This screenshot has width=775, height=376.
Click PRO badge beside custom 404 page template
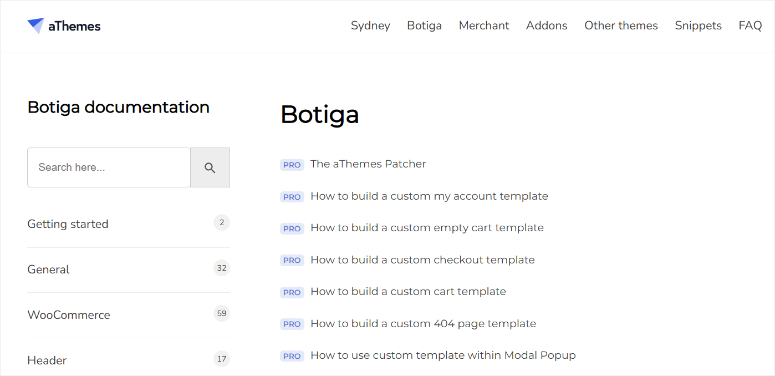click(292, 324)
